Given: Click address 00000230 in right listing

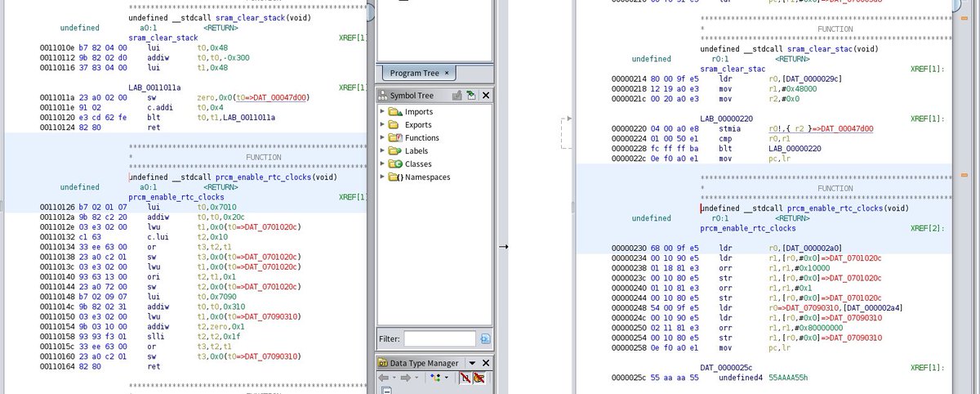Looking at the screenshot, I should [630, 248].
